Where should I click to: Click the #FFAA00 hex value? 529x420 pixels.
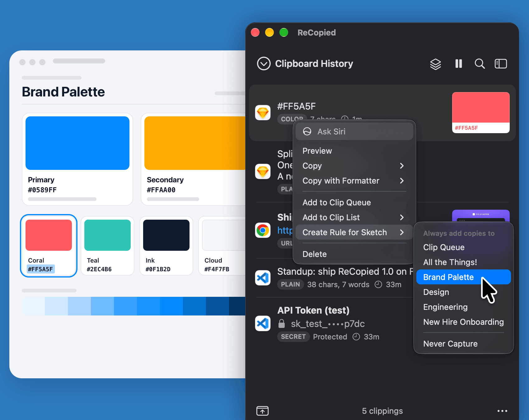click(161, 190)
